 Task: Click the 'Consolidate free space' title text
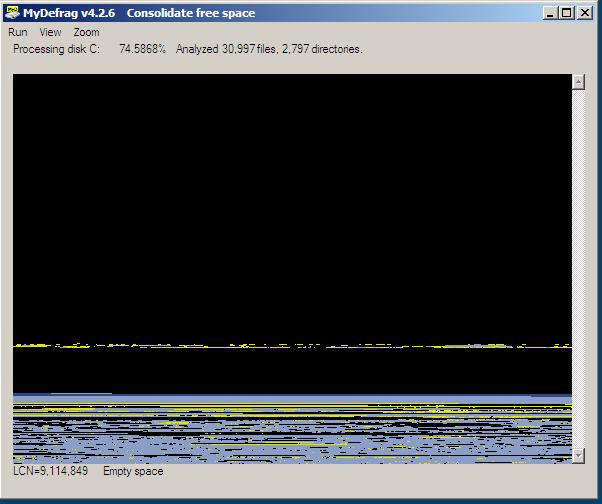191,13
